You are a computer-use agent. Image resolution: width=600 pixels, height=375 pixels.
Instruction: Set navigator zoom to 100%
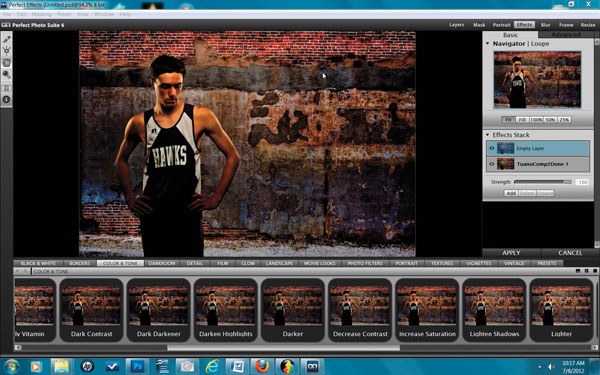[x=536, y=120]
